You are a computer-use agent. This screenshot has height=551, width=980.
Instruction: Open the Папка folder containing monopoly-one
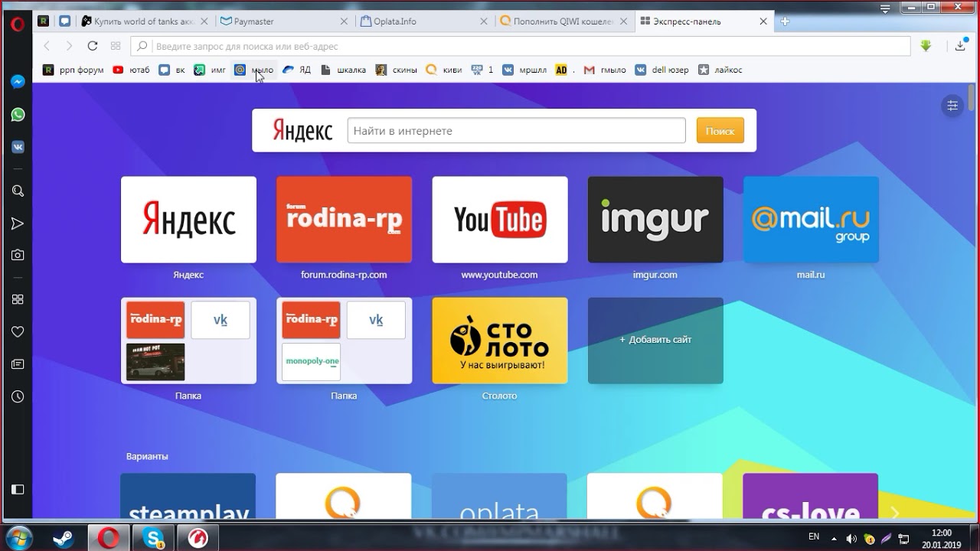[344, 341]
